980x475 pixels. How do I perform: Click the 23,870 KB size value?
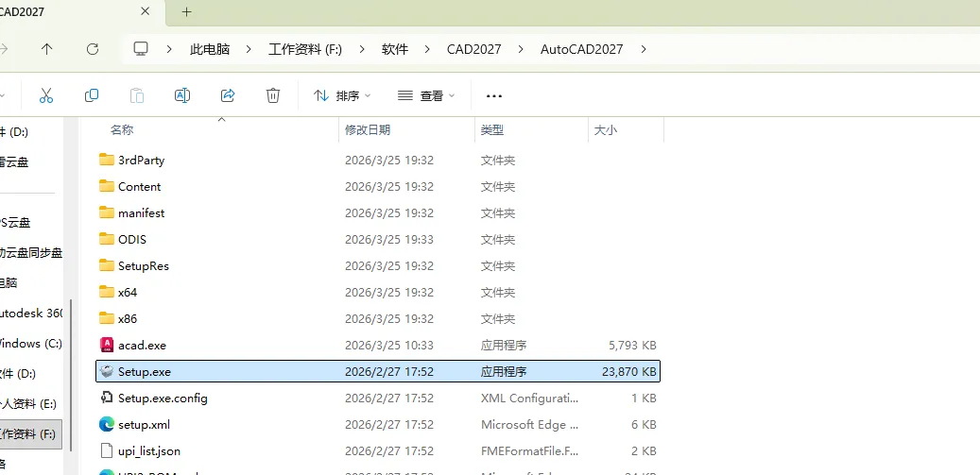[x=628, y=371]
